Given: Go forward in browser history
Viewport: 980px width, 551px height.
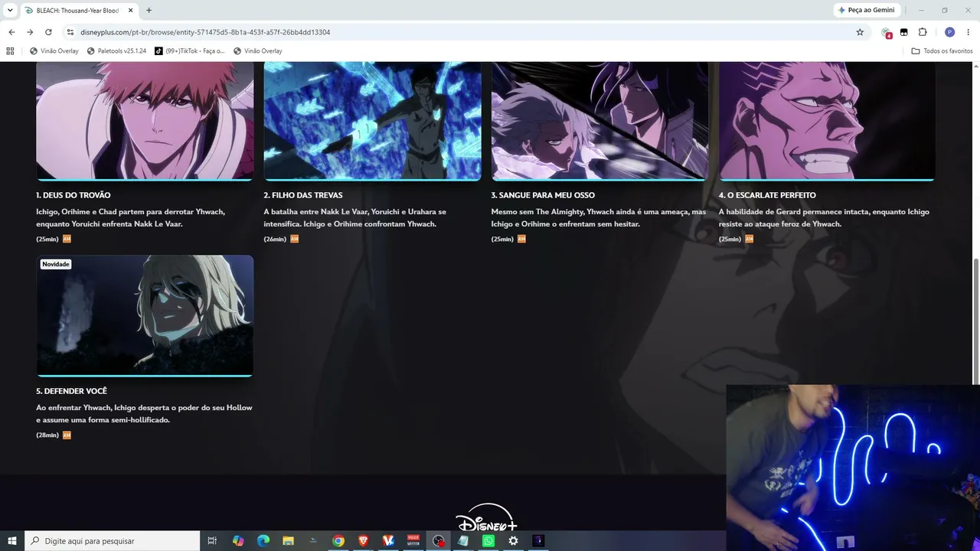Looking at the screenshot, I should pos(30,32).
